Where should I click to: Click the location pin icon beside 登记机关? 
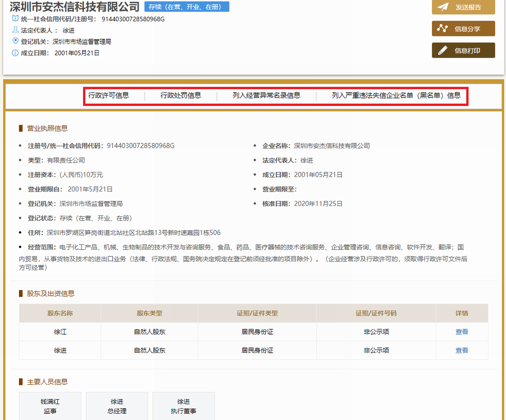click(15, 41)
